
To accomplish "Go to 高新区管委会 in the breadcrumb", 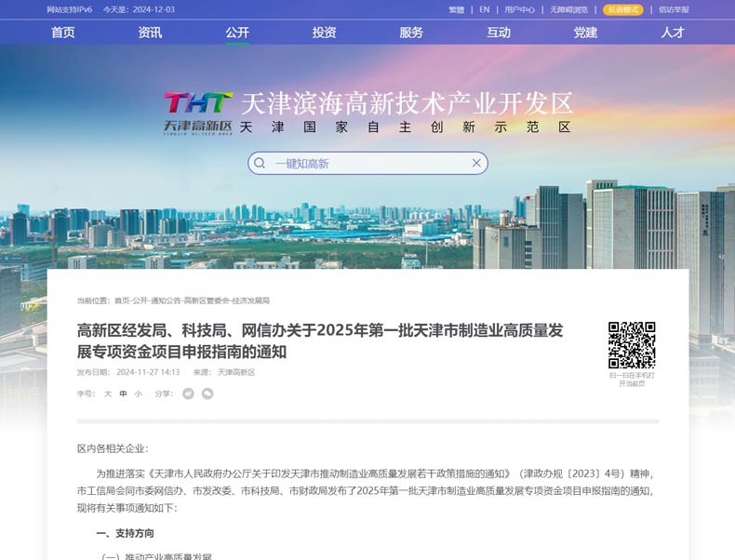I will 207,300.
